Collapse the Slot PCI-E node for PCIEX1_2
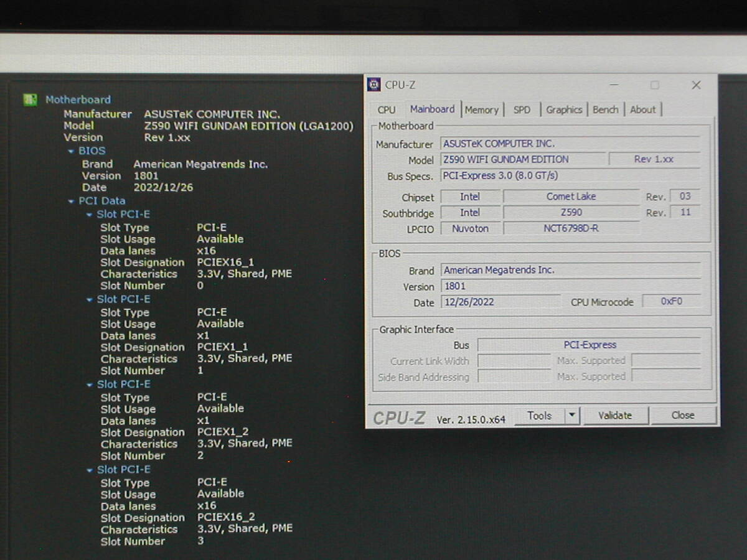Viewport: 747px width, 560px height. click(x=90, y=385)
